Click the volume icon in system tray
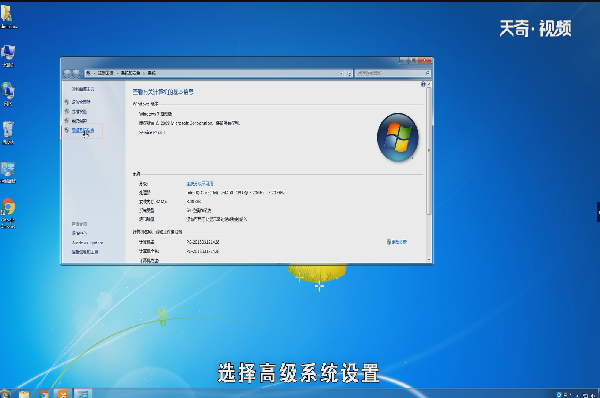 (592, 395)
